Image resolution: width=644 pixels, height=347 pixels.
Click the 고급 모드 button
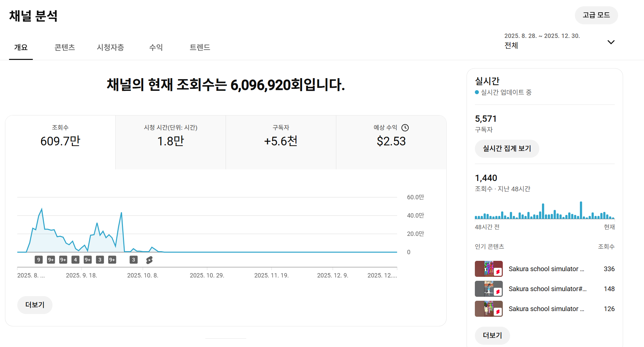click(596, 15)
